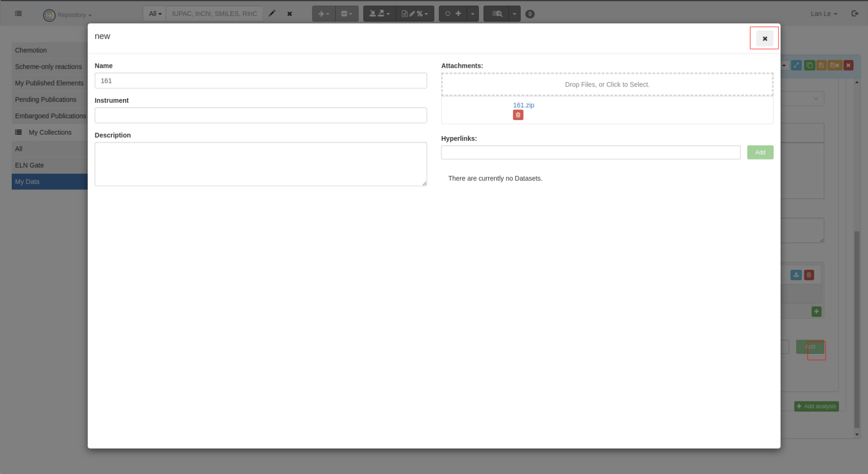Click the logout icon next to Lan Le
Image resolution: width=868 pixels, height=474 pixels.
pos(855,14)
